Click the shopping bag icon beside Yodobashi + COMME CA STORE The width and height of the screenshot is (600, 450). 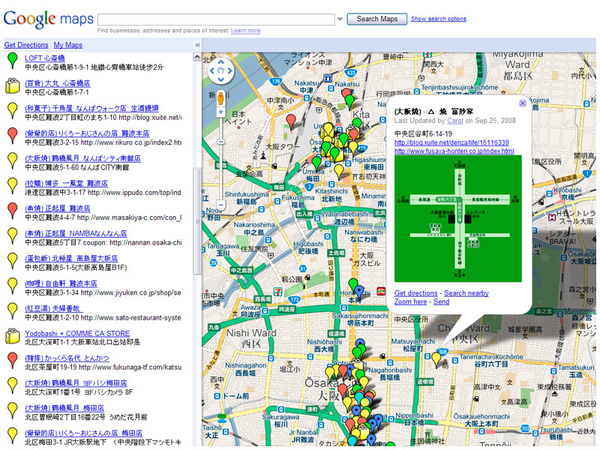[x=12, y=336]
